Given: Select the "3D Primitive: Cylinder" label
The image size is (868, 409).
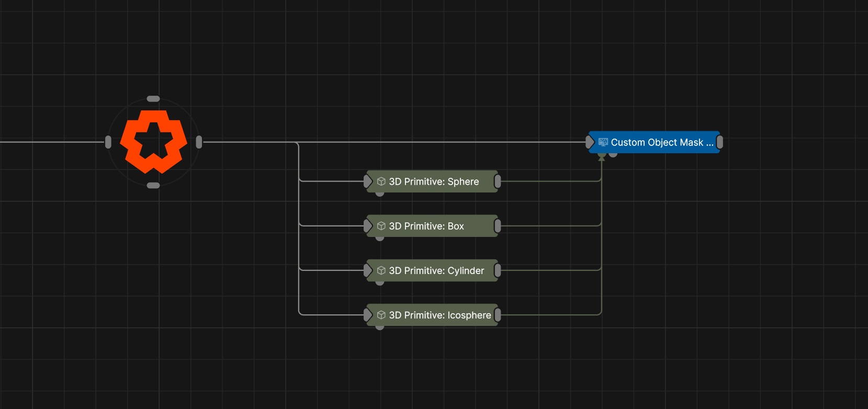Looking at the screenshot, I should 436,270.
